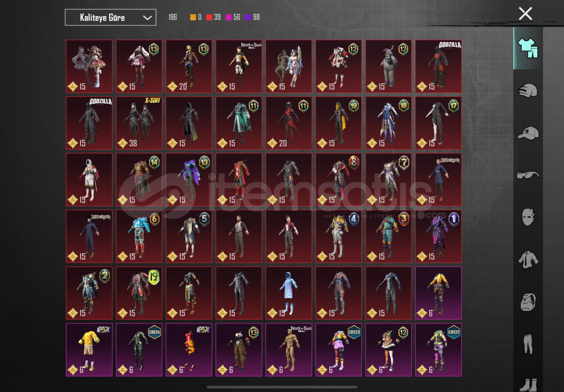Select the red coat with green badge 19
Viewport: 564px width, 392px height.
139,293
